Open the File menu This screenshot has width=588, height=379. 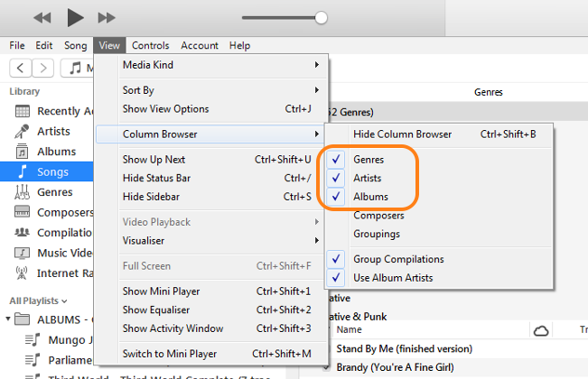coord(17,46)
